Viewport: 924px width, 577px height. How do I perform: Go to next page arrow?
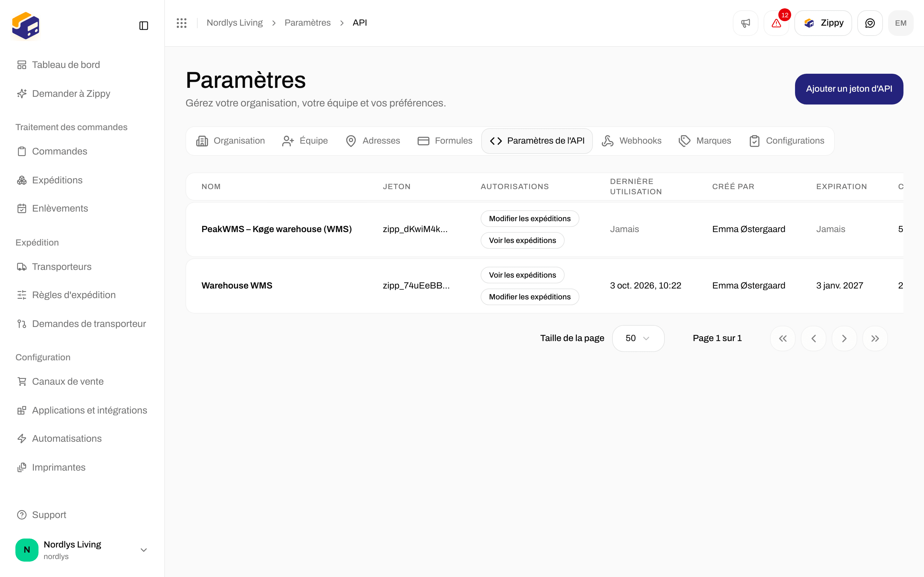click(x=844, y=338)
